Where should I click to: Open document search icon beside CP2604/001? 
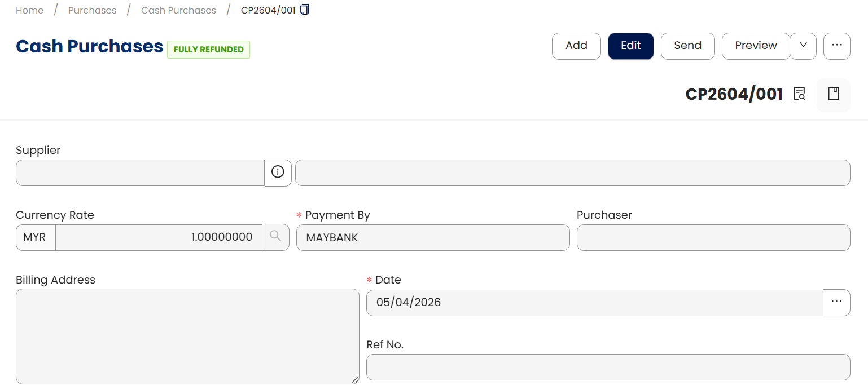point(799,94)
